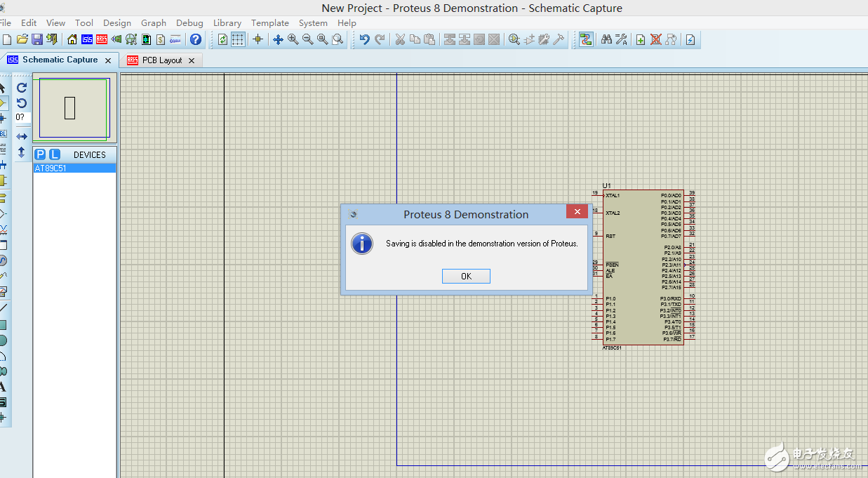This screenshot has width=868, height=478.
Task: Click the Undo arrow icon
Action: tap(364, 39)
